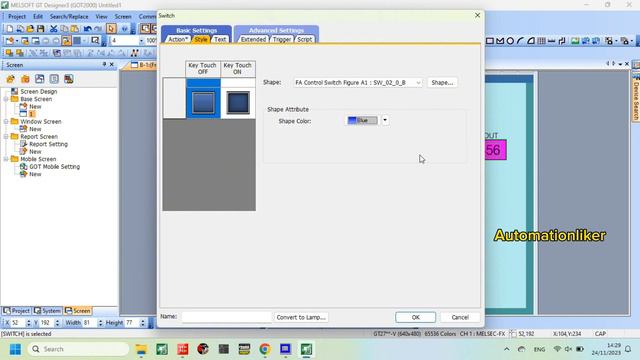Open the editor tab list dropdown arrow
This screenshot has width=640, height=360.
(x=620, y=64)
